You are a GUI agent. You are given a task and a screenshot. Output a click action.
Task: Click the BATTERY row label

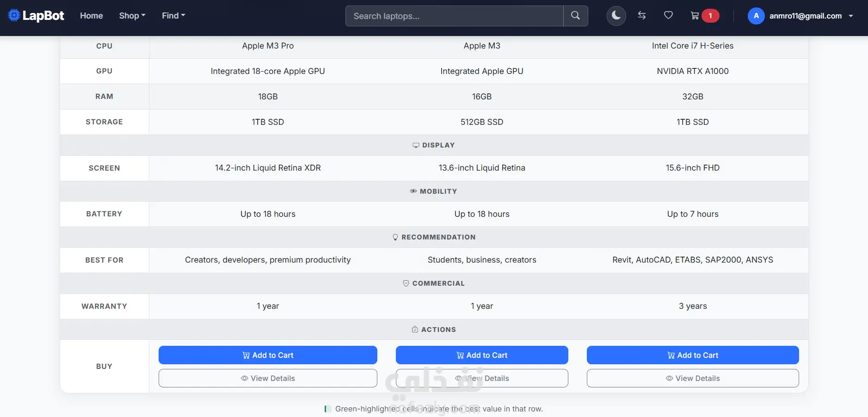pyautogui.click(x=104, y=214)
